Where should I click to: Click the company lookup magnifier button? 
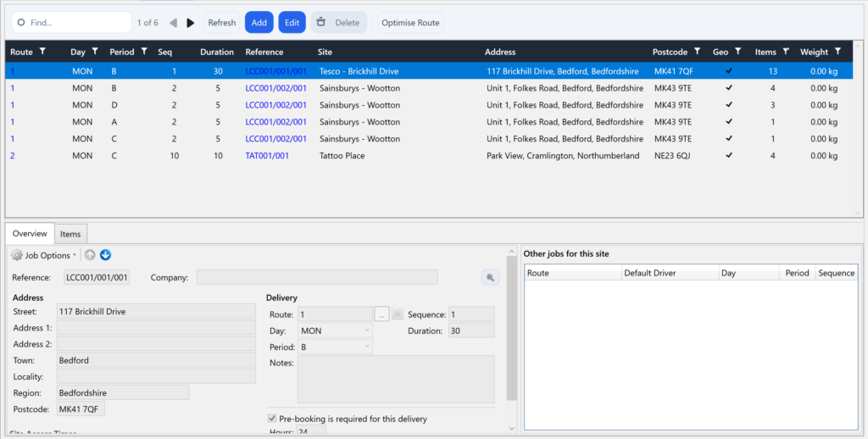pos(490,277)
